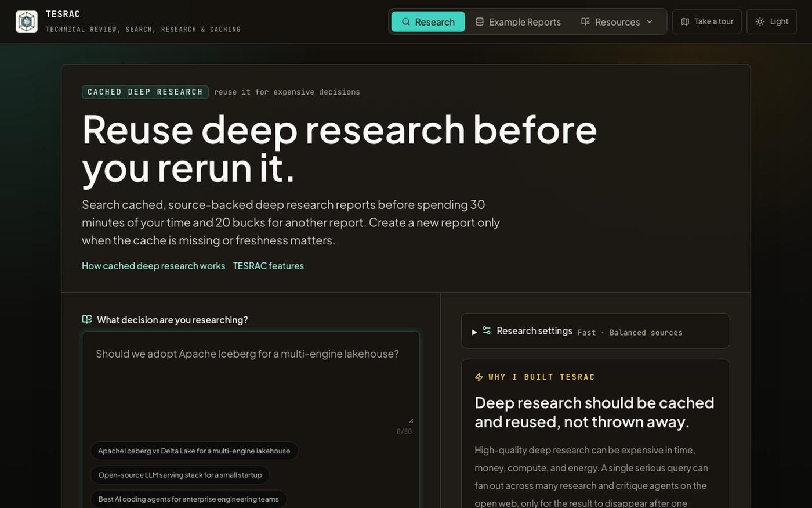Click the open-book icon beside Resources
The image size is (812, 508).
(x=585, y=21)
